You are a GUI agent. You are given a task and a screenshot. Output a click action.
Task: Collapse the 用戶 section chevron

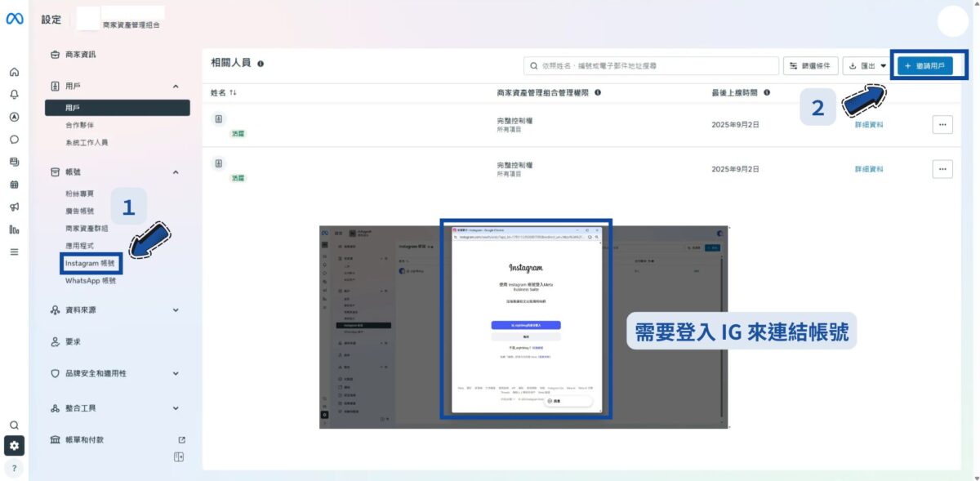coord(176,86)
